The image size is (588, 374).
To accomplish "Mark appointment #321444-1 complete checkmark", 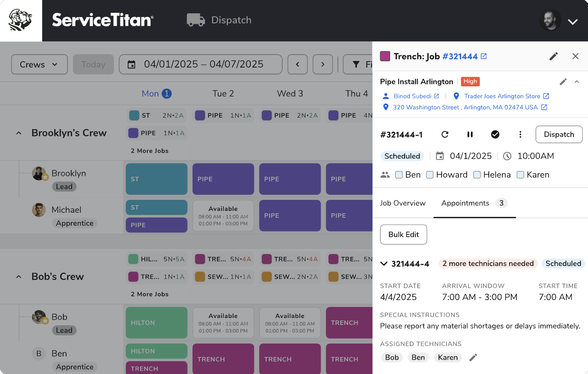I will 495,135.
